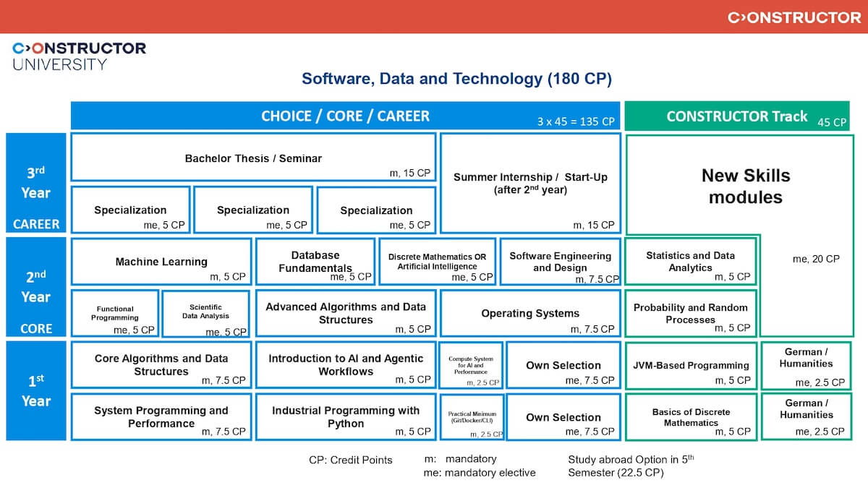Select German / Humanities beside Basics of Discrete Mathematics
Screen dimensions: 868x488
(x=806, y=416)
